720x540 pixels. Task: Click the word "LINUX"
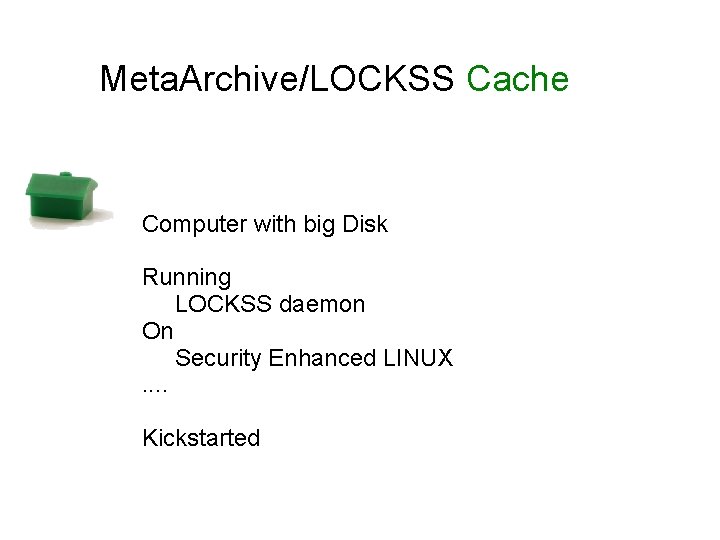click(x=419, y=358)
